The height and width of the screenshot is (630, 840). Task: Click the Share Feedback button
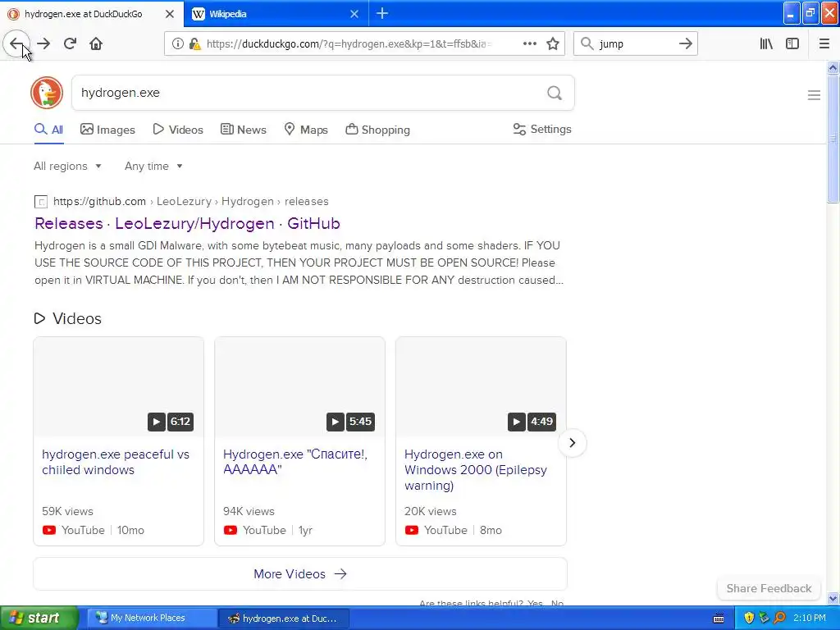769,588
